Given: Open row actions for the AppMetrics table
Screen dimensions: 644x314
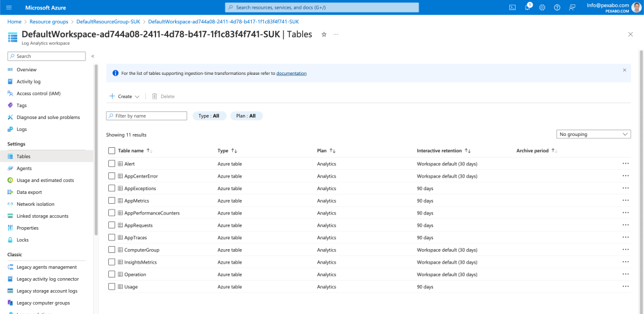Looking at the screenshot, I should [626, 200].
